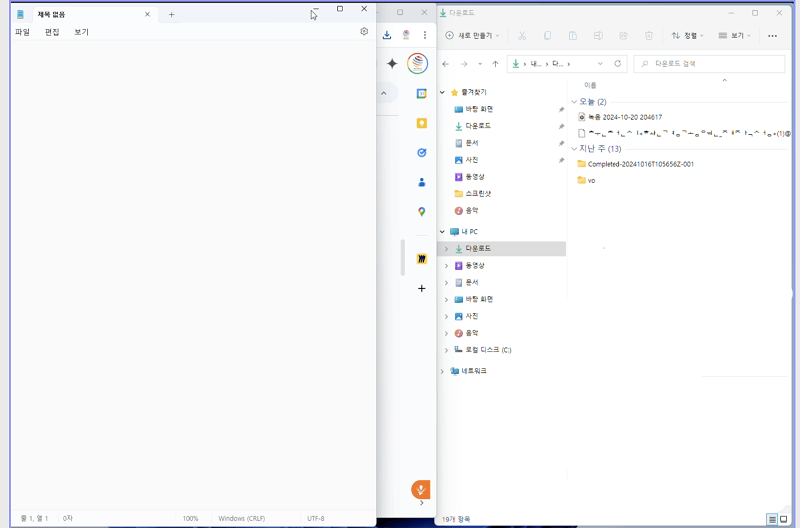Collapse the 내 PC tree node

pyautogui.click(x=442, y=232)
